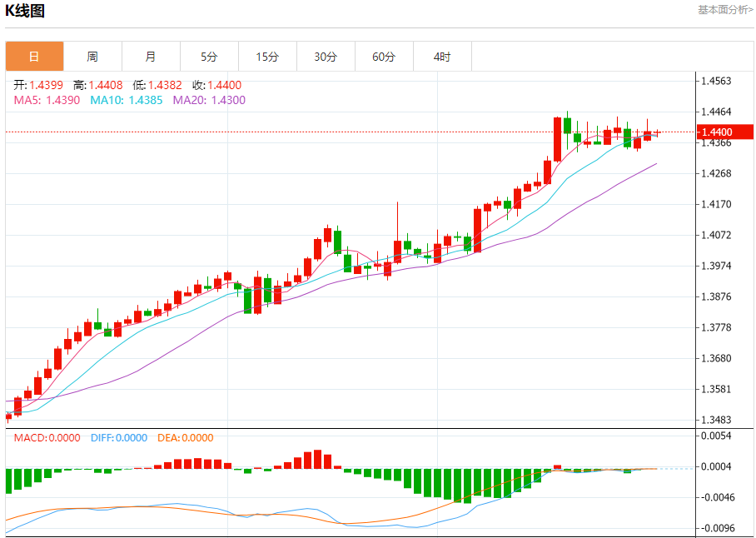Click the tall red candlestick near 1.4464
Screen dimensions: 756x538
pyautogui.click(x=557, y=139)
